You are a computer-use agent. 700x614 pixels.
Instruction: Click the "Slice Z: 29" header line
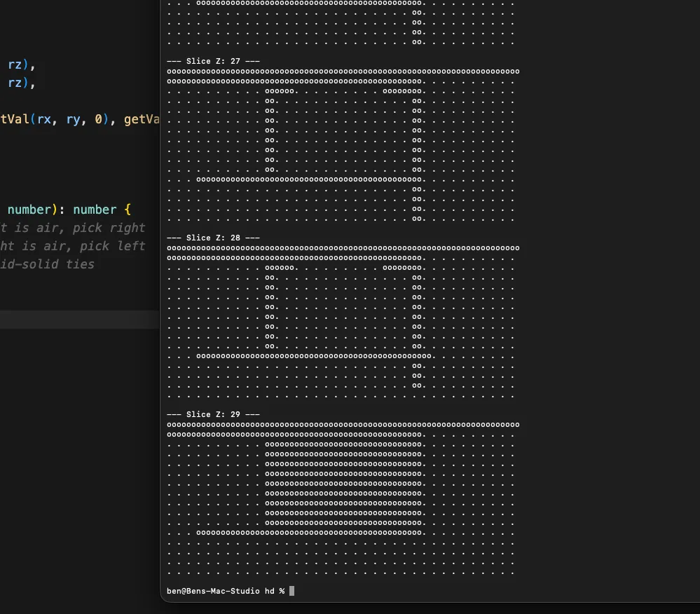(213, 415)
